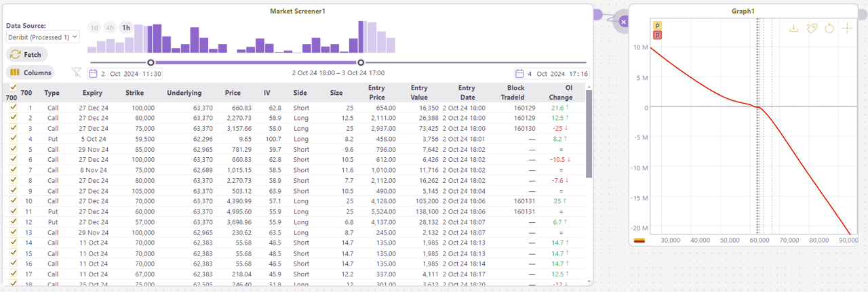Uncheck row 7 checkbox
The image size is (868, 292).
pos(13,169)
